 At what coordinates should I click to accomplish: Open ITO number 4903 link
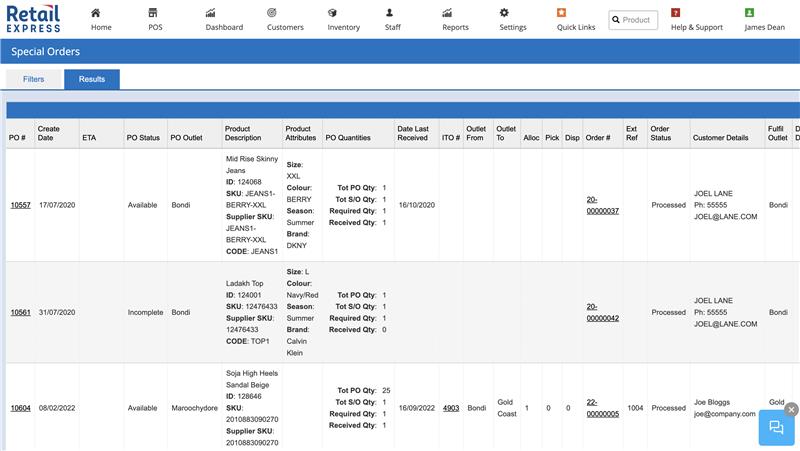pos(451,408)
